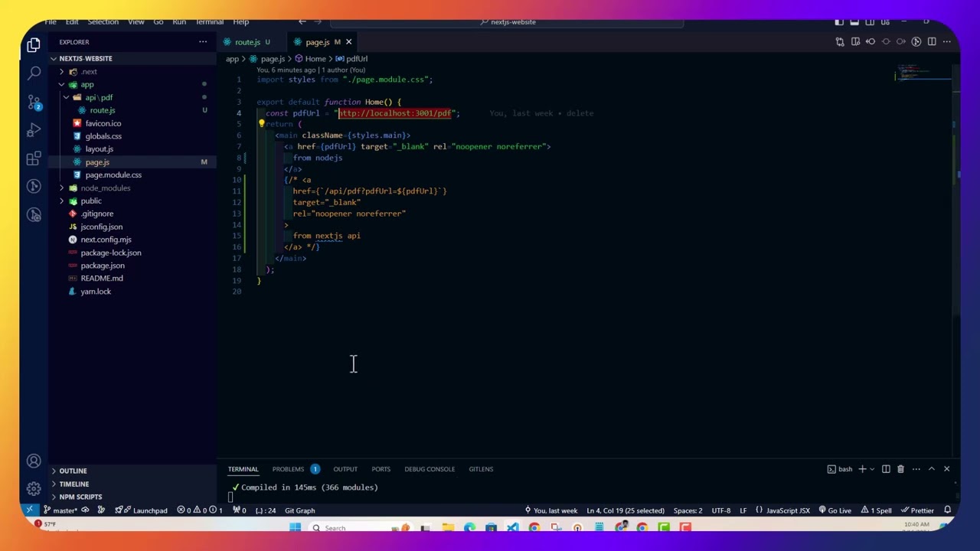Click Go Live in status bar
This screenshot has height=551, width=980.
[835, 510]
